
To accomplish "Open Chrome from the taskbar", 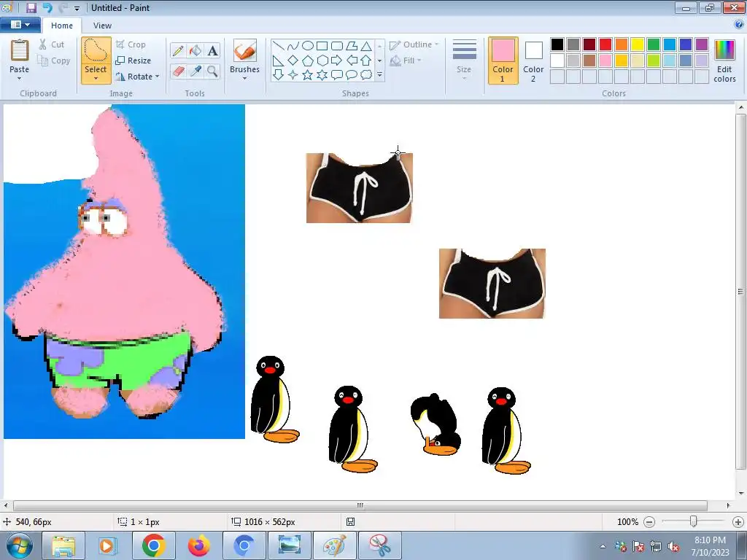I will pos(153,545).
